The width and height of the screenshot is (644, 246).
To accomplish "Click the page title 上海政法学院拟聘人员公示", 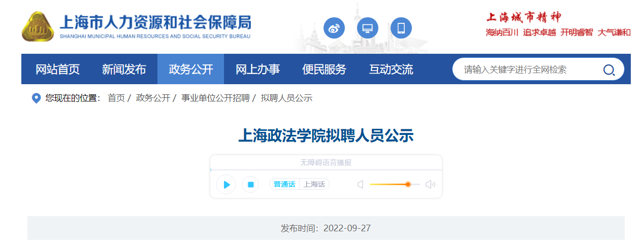I will click(326, 136).
